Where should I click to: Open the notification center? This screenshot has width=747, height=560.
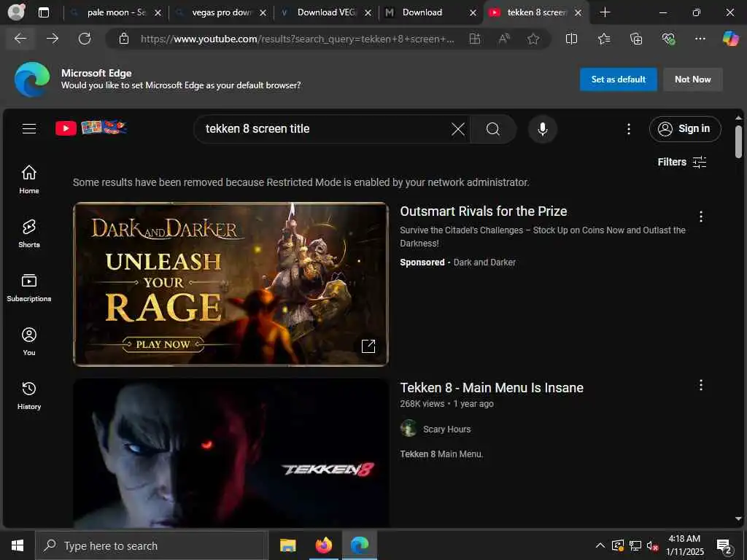(724, 545)
